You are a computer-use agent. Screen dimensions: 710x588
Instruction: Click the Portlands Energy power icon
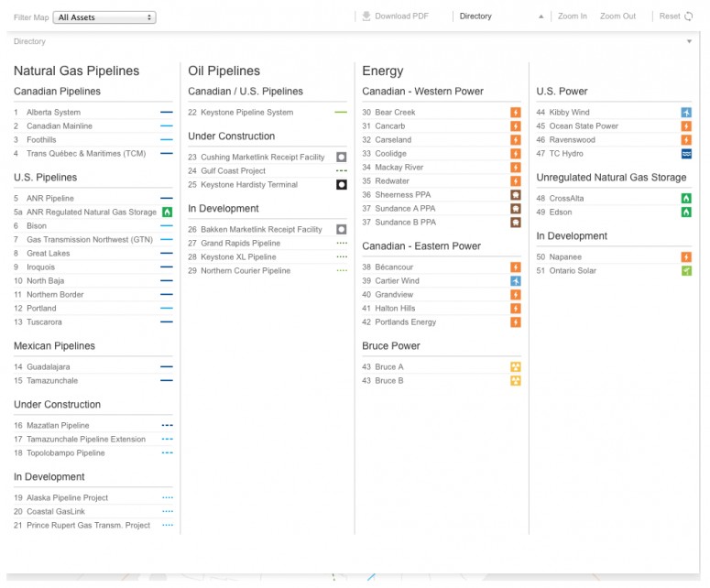(515, 321)
